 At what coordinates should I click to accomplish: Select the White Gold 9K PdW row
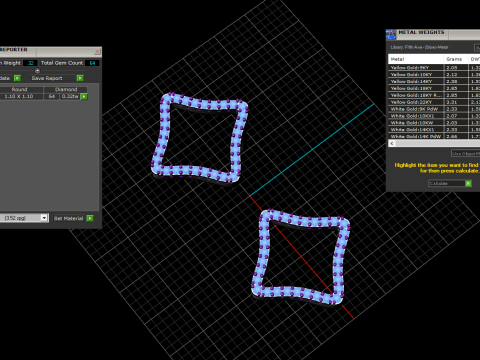[x=434, y=109]
